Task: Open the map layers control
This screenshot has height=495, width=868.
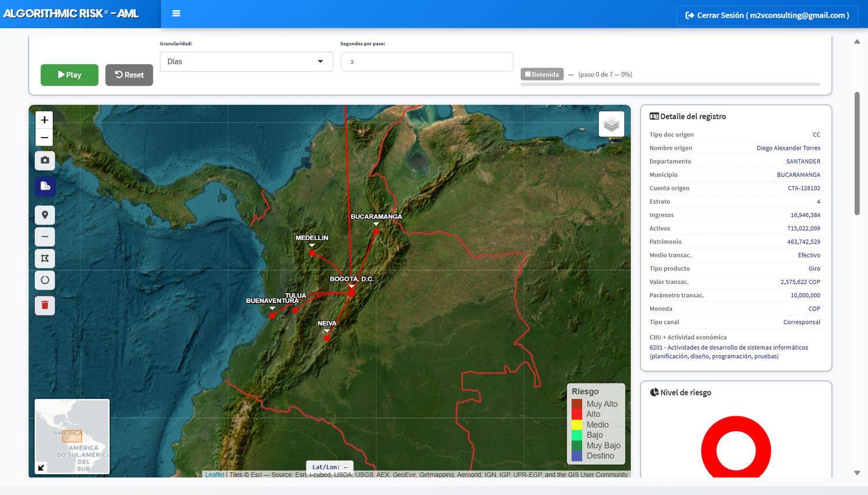Action: [x=612, y=124]
